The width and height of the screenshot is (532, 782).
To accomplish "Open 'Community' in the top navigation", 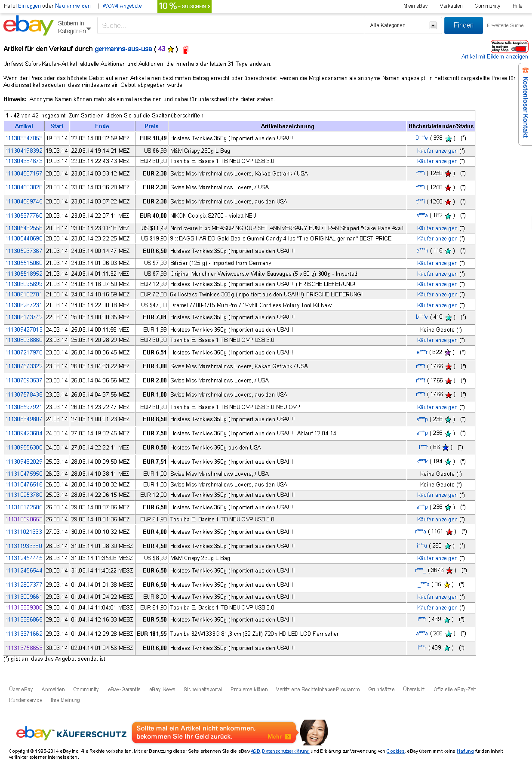I will click(x=487, y=6).
